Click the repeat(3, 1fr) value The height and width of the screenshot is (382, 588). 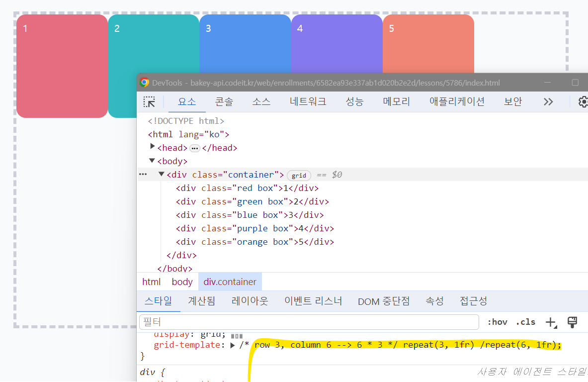[x=438, y=345]
